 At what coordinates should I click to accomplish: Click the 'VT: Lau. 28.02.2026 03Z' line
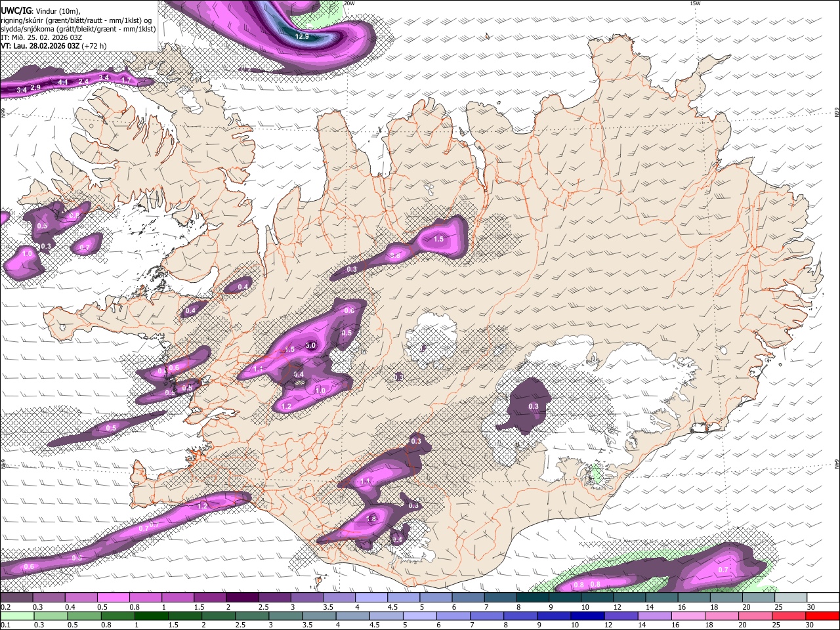click(x=40, y=46)
